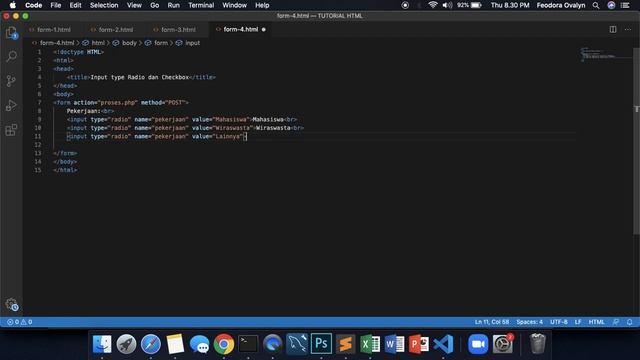Open the Help menu
640x360 pixels.
point(262,5)
